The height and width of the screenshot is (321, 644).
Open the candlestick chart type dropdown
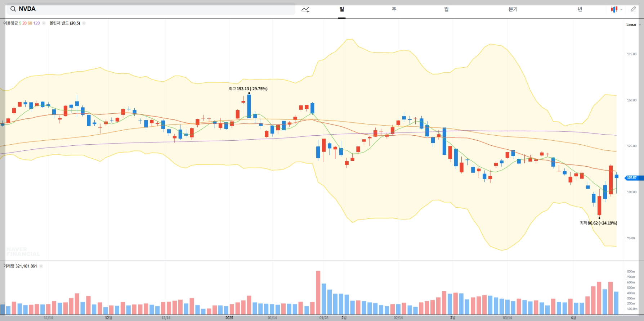click(616, 9)
